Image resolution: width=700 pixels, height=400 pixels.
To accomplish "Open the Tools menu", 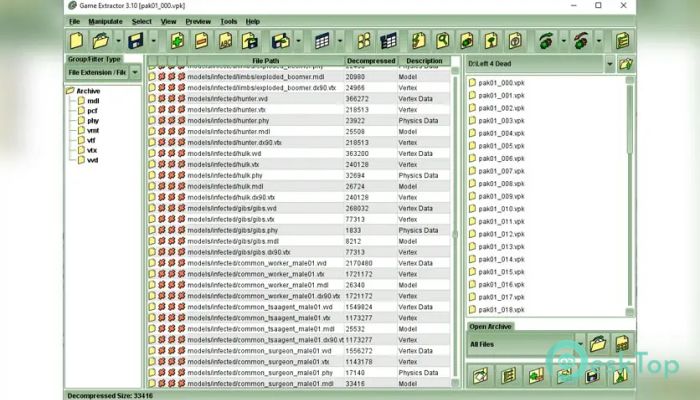I will tap(228, 21).
